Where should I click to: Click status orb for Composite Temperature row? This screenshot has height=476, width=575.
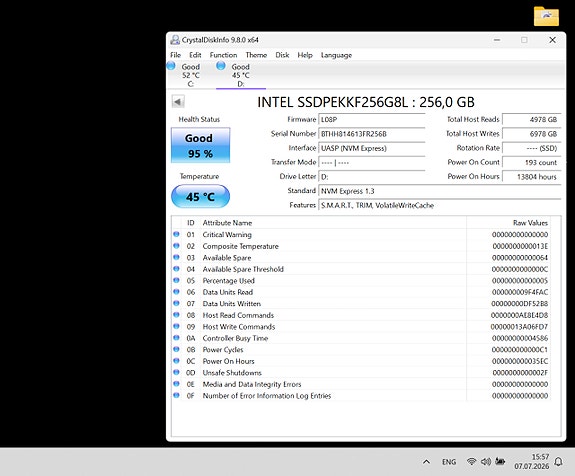click(x=176, y=246)
